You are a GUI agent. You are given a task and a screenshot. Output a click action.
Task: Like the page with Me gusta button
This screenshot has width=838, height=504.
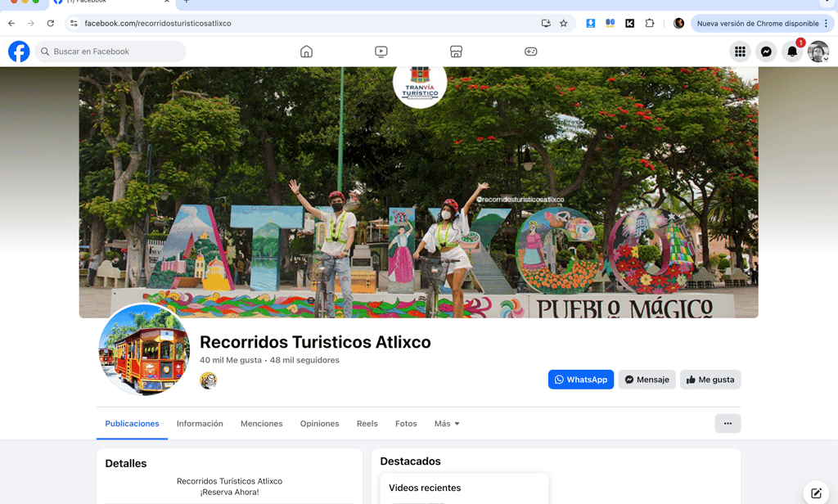point(710,380)
